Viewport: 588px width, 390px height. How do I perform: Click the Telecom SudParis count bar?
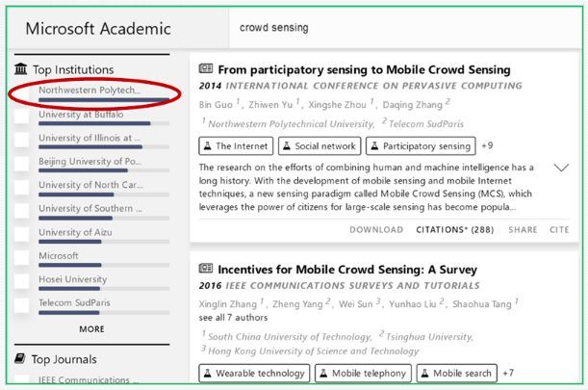104,312
